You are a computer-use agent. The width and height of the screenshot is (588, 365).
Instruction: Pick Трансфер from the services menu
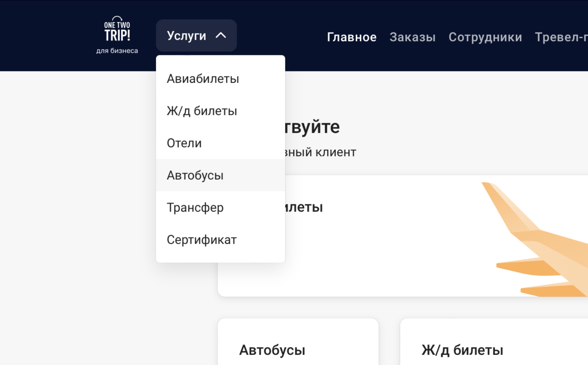220,207
